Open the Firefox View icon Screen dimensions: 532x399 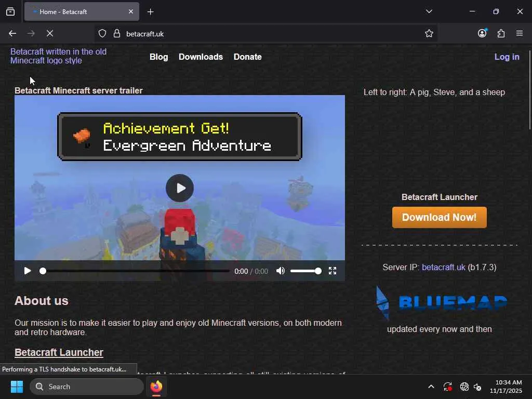[10, 12]
